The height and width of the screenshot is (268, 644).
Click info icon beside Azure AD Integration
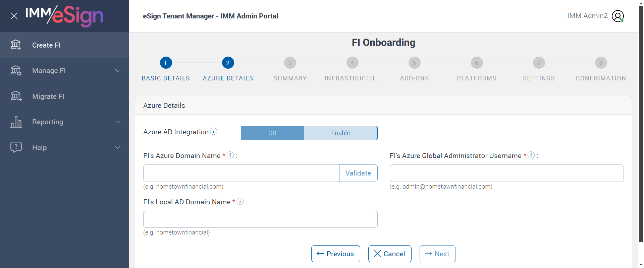tap(214, 131)
